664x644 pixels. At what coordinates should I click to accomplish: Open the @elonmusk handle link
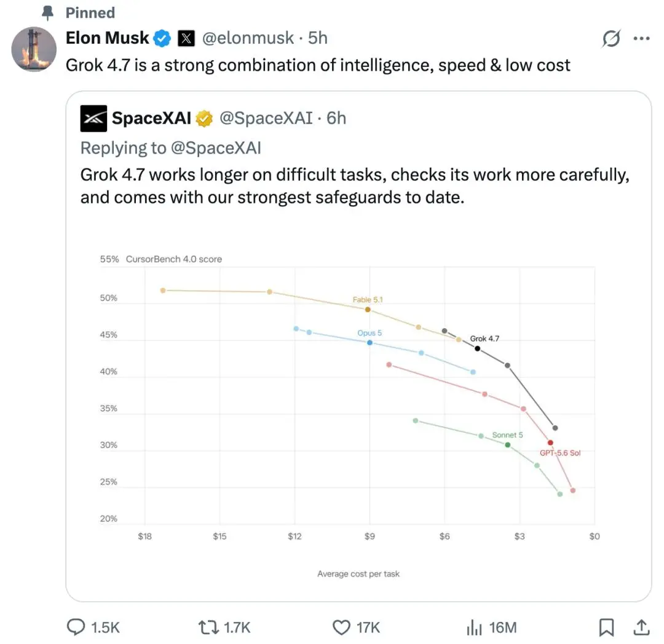[248, 38]
